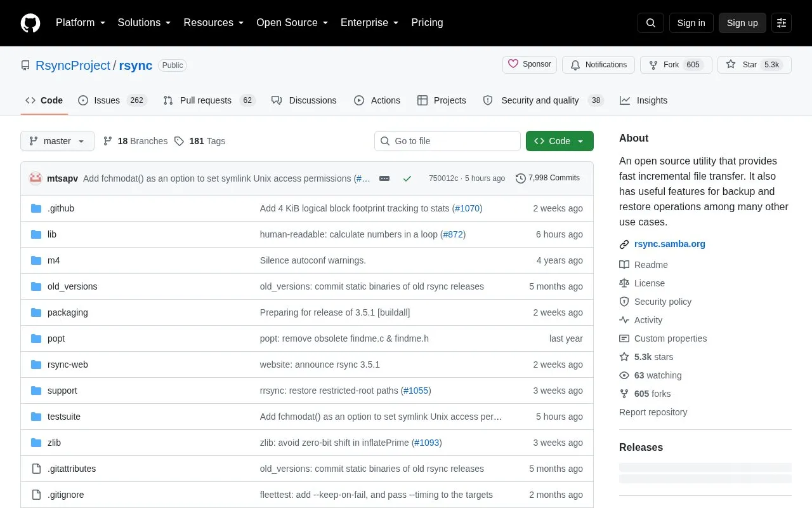Open the Pricing link
Image resolution: width=812 pixels, height=508 pixels.
click(427, 23)
